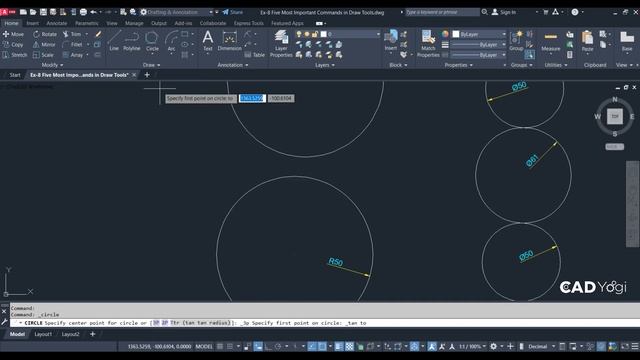Select the Copy tool
The width and height of the screenshot is (640, 360).
point(13,44)
